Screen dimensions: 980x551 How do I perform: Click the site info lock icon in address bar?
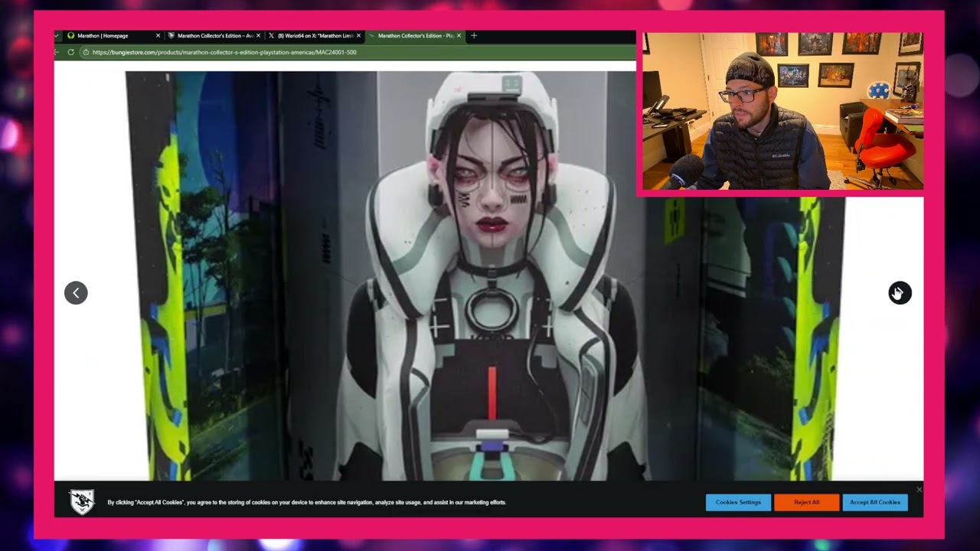pos(85,52)
